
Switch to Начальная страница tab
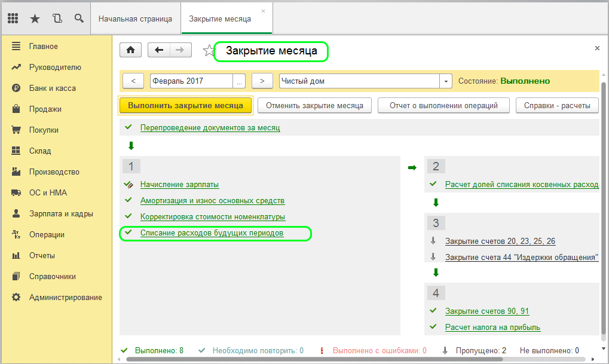135,19
